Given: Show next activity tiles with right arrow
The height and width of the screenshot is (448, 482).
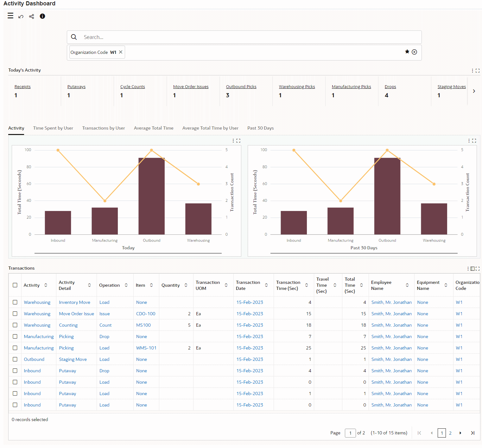Looking at the screenshot, I should 474,91.
